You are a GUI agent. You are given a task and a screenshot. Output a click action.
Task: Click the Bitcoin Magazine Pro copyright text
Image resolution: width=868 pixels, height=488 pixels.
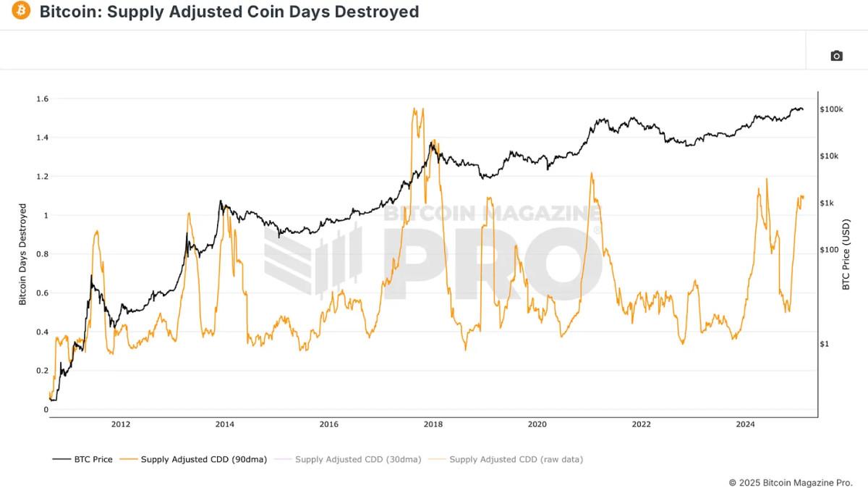791,482
